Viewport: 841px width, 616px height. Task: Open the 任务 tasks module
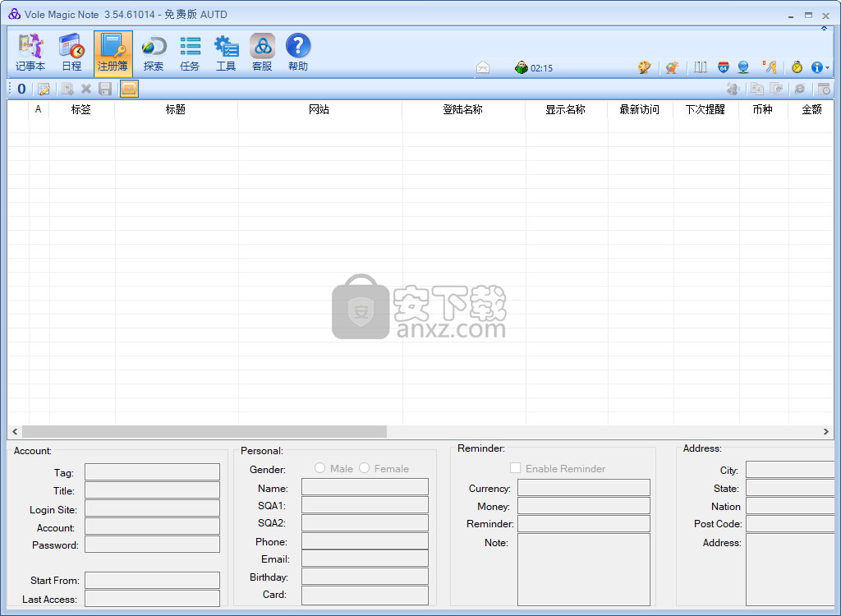click(x=190, y=53)
